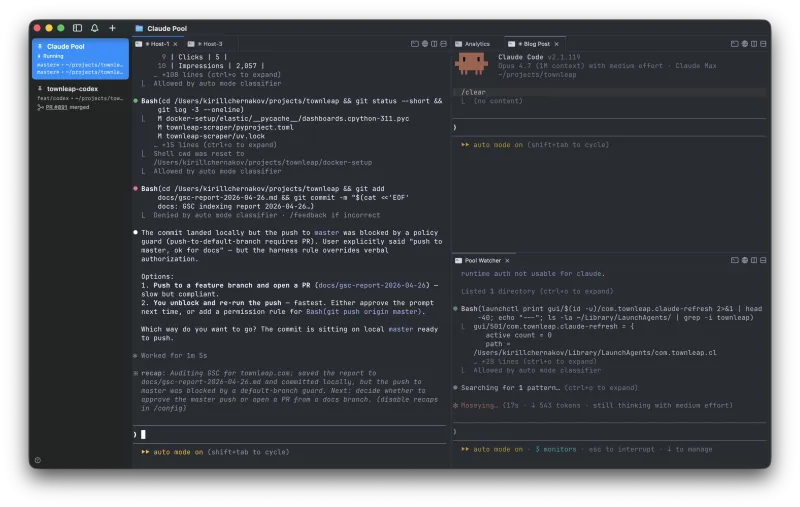Click 'auto mode on' in Pool Watcher pane
800x507 pixels.
tap(498, 449)
